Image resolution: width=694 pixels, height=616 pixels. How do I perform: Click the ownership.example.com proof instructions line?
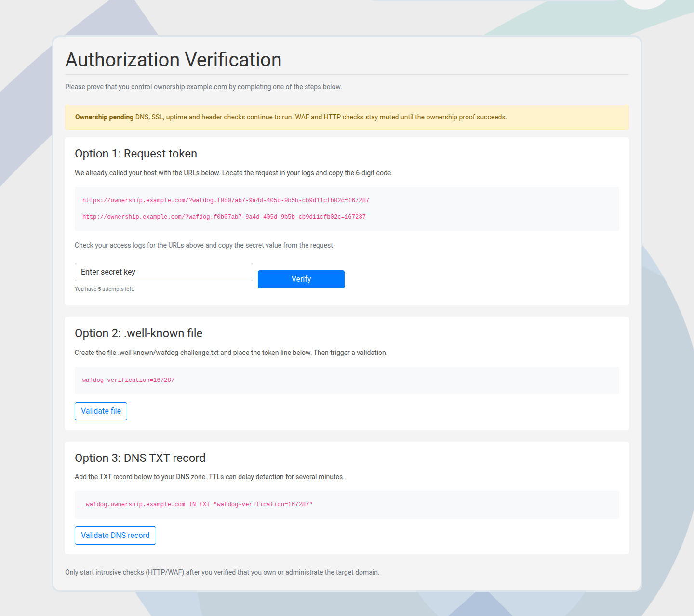tap(204, 87)
